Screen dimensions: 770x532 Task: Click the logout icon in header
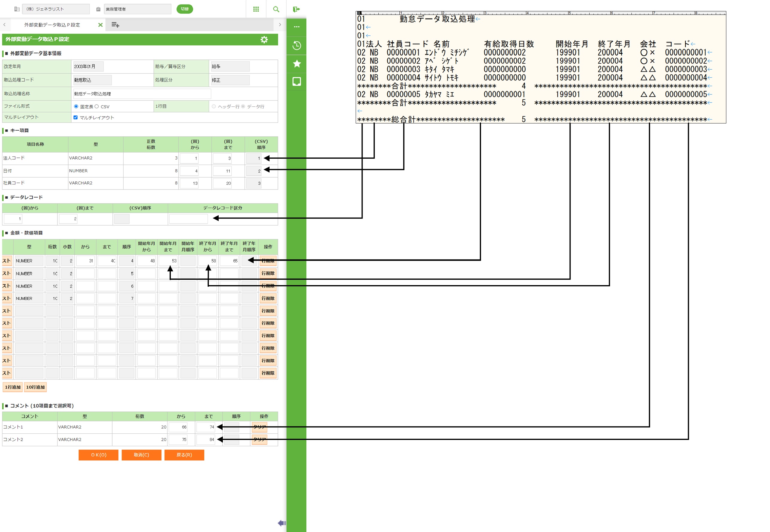coord(296,9)
